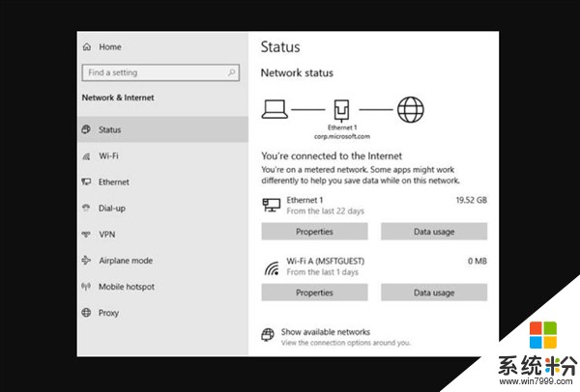Click the Internet globe icon in diagram
Image resolution: width=580 pixels, height=392 pixels.
[x=411, y=110]
